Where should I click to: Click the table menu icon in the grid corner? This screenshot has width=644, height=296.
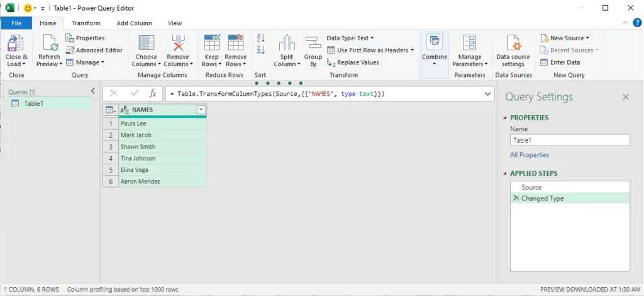111,110
